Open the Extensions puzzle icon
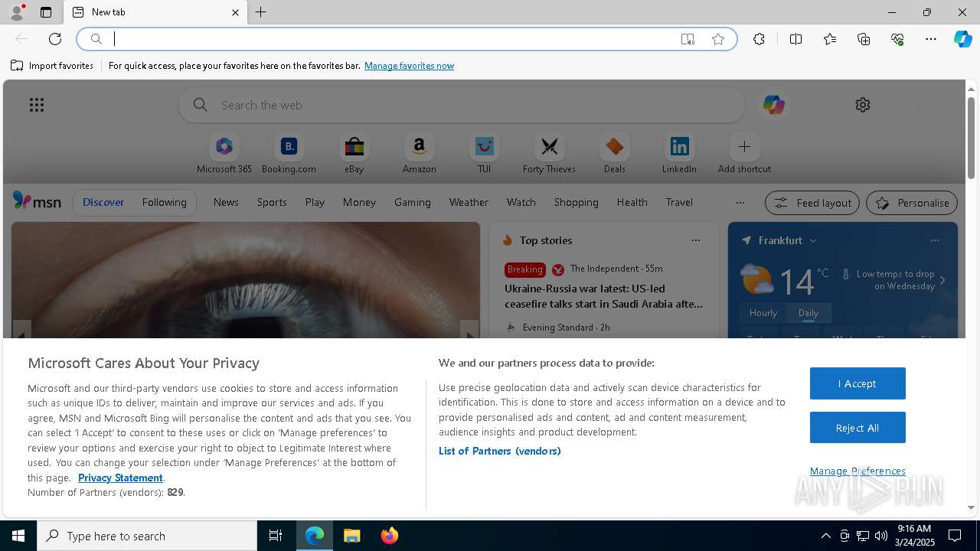Screen dimensions: 980x551 (x=759, y=39)
